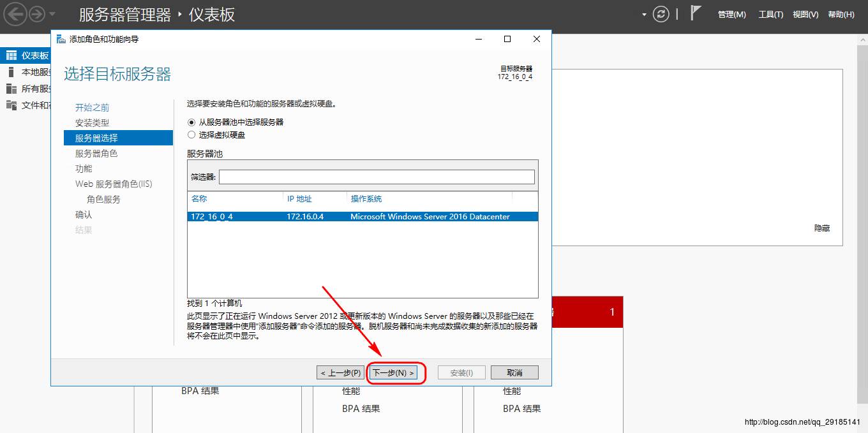The height and width of the screenshot is (433, 868).
Task: Click the 筛选器 filter input field
Action: 377,177
